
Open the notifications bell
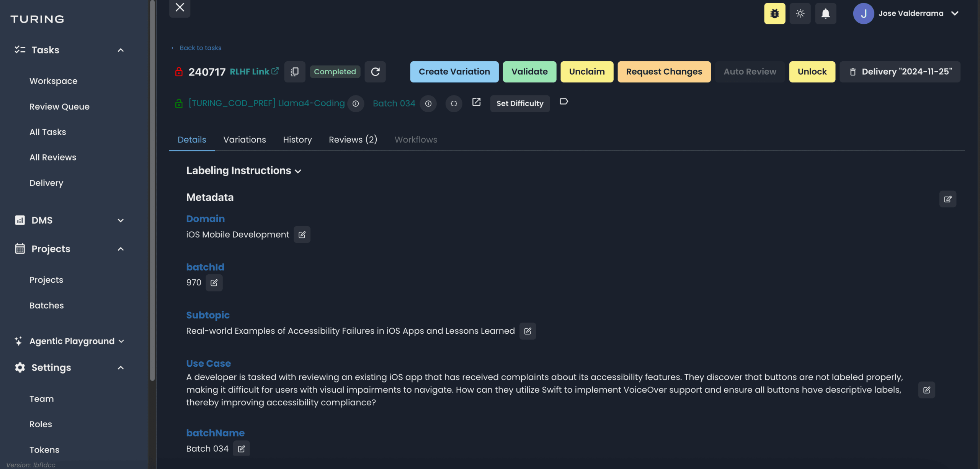tap(825, 14)
